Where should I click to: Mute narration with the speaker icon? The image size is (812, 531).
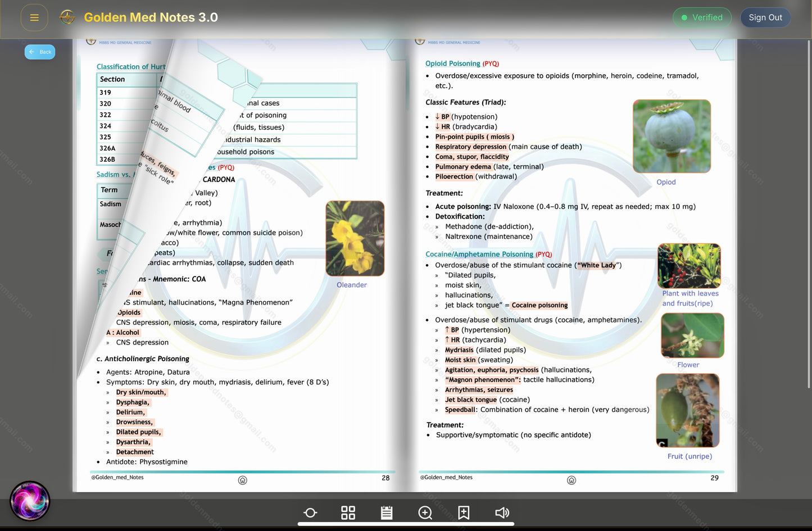(501, 512)
